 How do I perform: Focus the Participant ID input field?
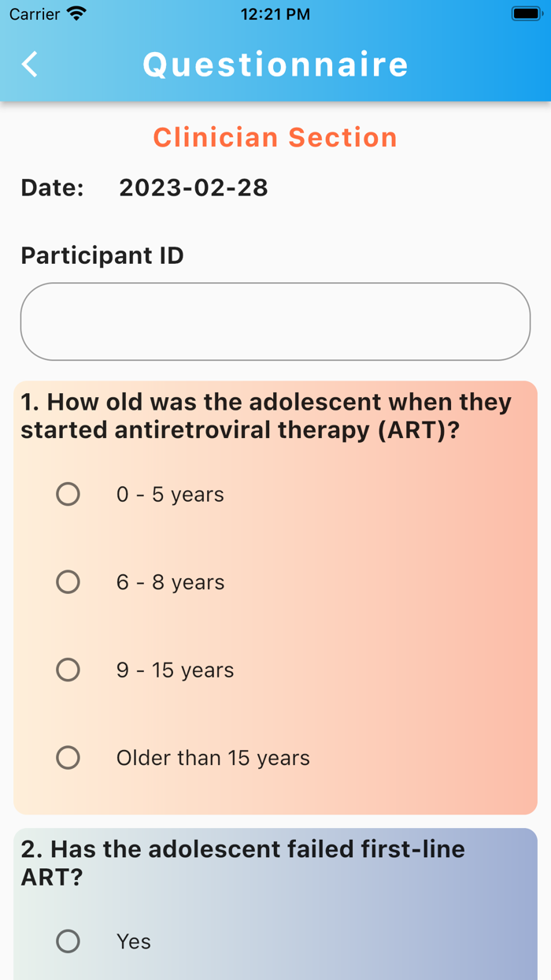click(x=275, y=321)
